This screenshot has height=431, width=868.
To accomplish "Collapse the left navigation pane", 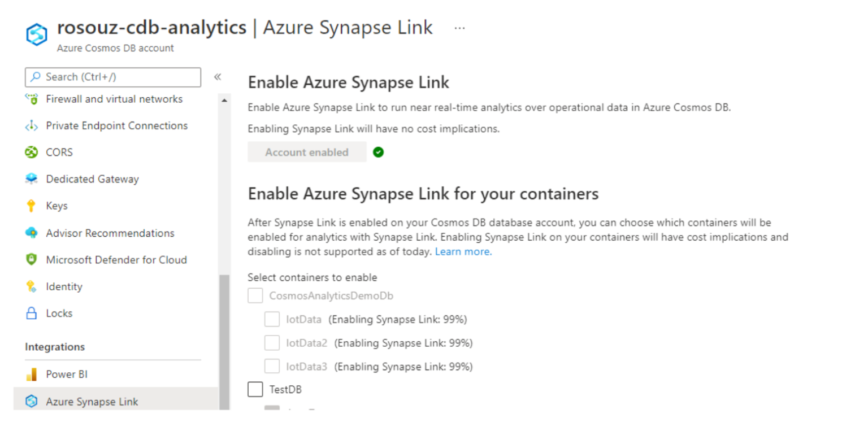I will coord(218,77).
